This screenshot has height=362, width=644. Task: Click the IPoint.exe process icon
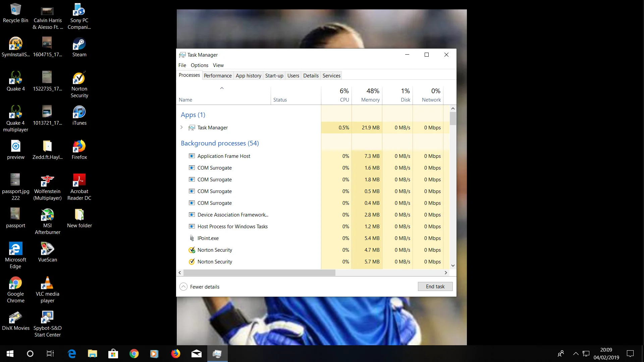(192, 238)
